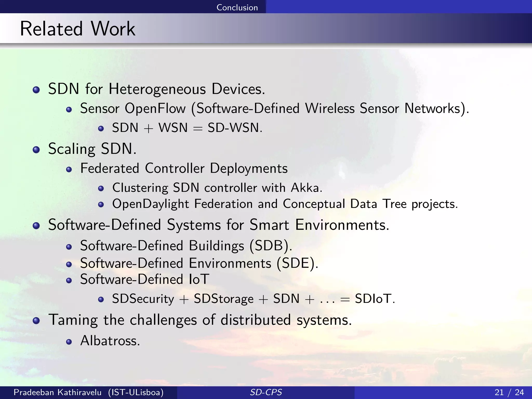
Task: Click 'Software-Defined Environments (SDE).' line
Action: tap(199, 263)
